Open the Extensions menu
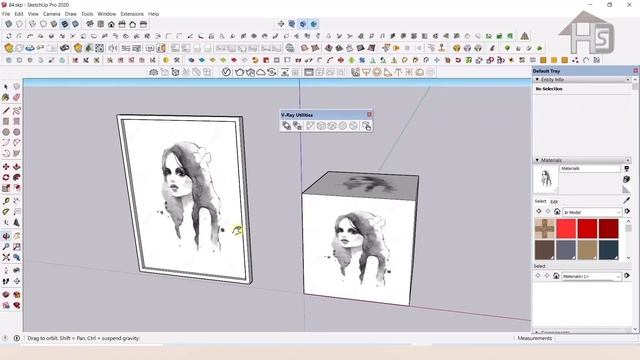The image size is (640, 360). [132, 14]
